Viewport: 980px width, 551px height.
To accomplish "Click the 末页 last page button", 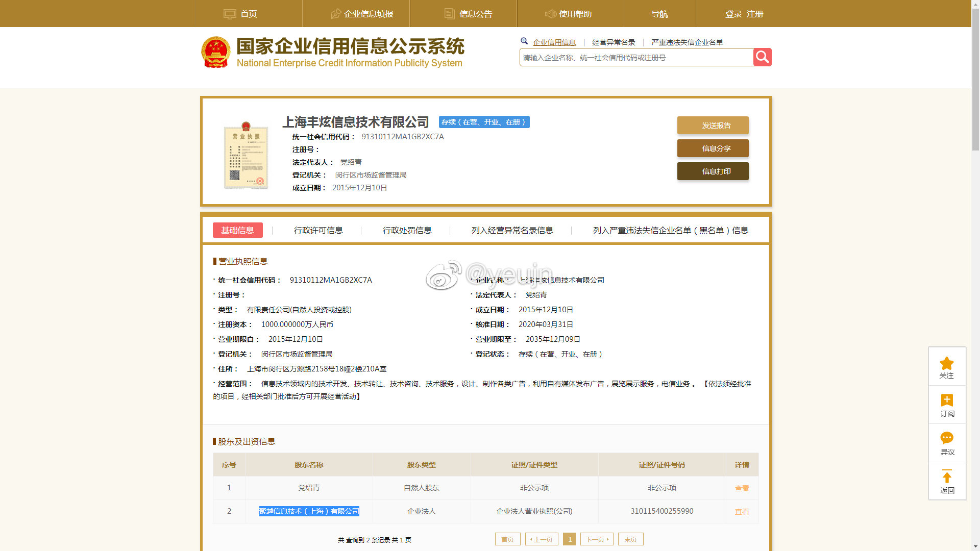I will click(630, 539).
